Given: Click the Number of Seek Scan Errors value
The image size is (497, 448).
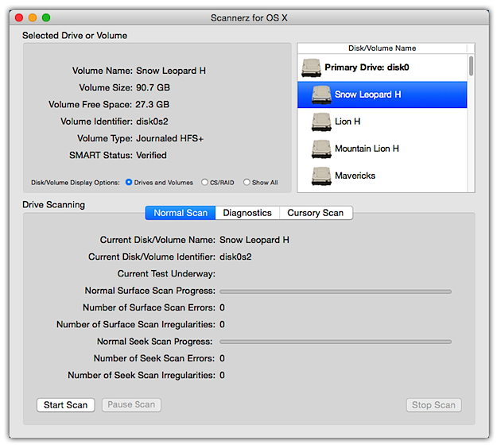Looking at the screenshot, I should click(x=222, y=358).
